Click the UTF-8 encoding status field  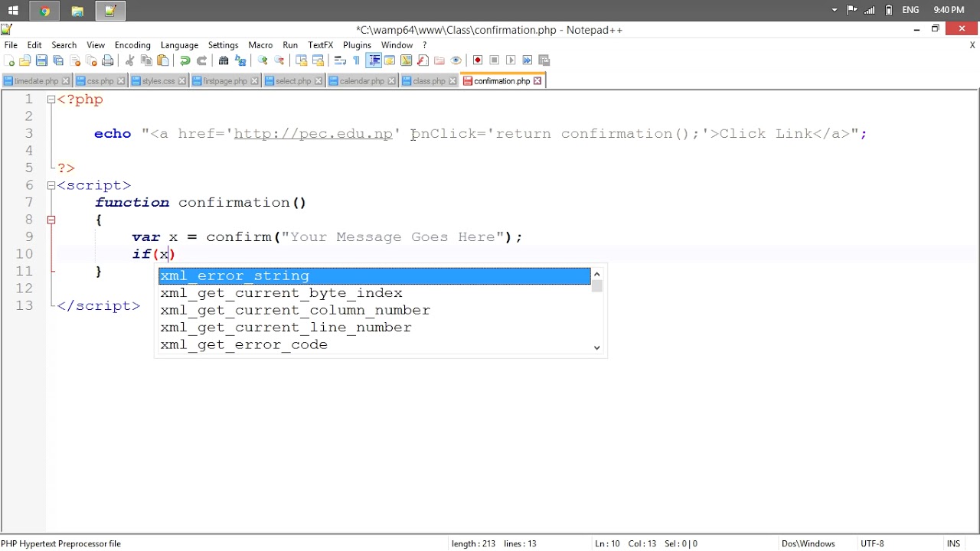872,544
